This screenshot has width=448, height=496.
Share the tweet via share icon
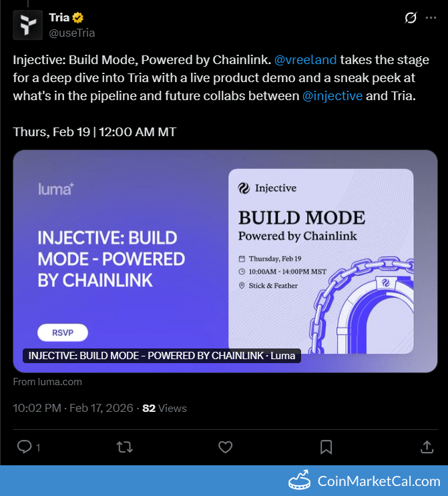(x=427, y=447)
